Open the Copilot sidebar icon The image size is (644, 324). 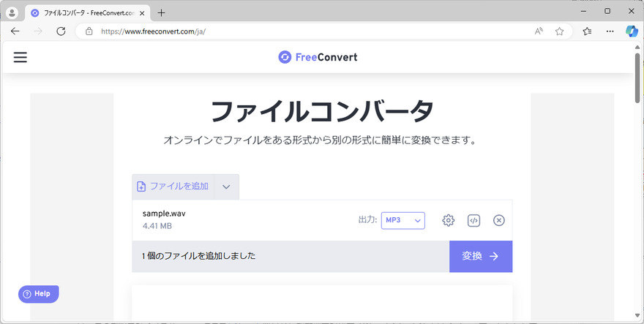pyautogui.click(x=632, y=31)
